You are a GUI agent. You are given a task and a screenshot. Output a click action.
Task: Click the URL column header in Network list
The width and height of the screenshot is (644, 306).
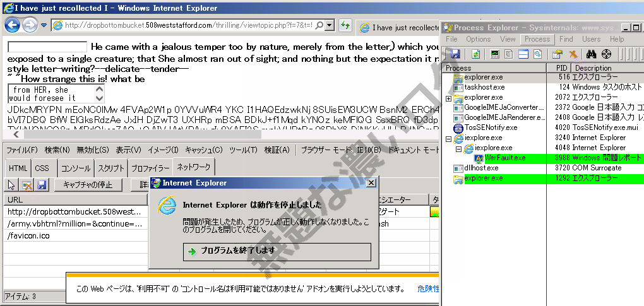76,200
